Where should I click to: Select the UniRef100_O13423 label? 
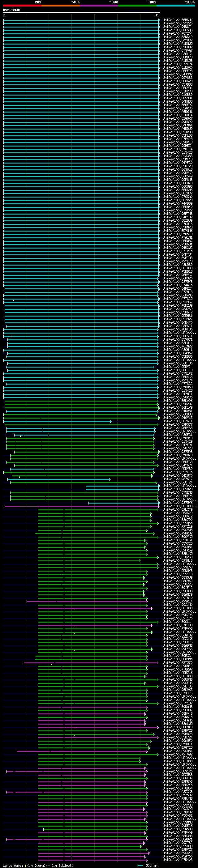click(x=177, y=390)
